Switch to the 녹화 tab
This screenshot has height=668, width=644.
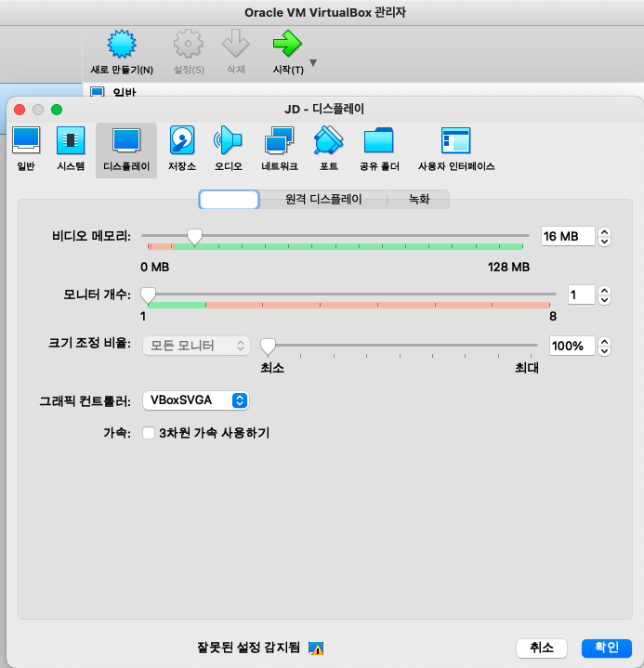419,200
